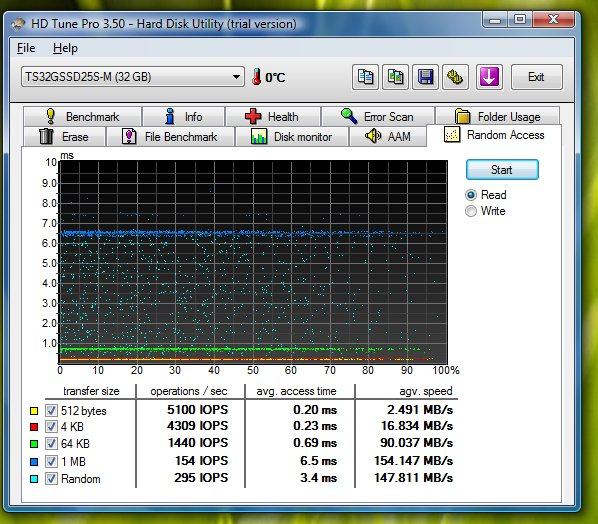Click the thermometer temperature icon
Image resolution: width=598 pixels, height=524 pixels.
pos(257,77)
